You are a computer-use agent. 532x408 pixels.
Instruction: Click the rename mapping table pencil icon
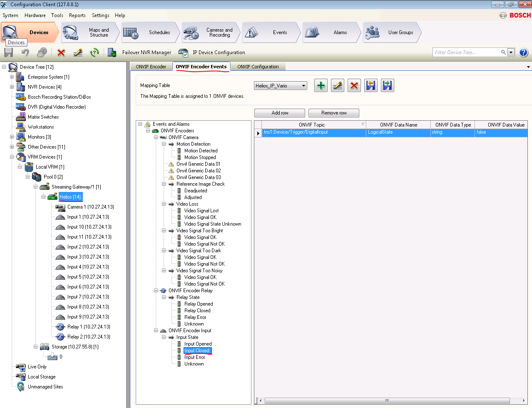click(x=337, y=86)
